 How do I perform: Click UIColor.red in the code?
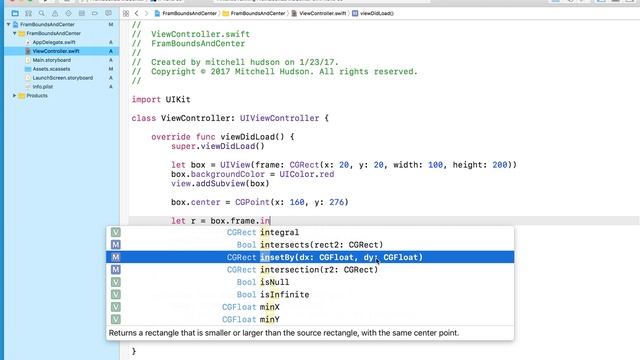[307, 174]
